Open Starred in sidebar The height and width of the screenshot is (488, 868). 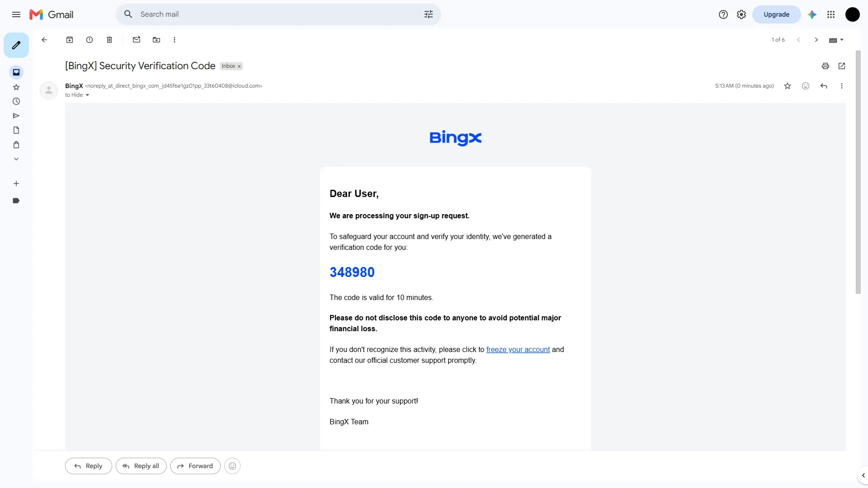coord(16,87)
